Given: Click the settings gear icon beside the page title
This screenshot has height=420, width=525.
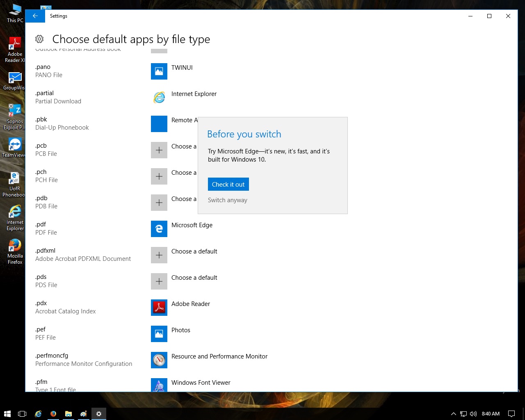Looking at the screenshot, I should (x=39, y=39).
